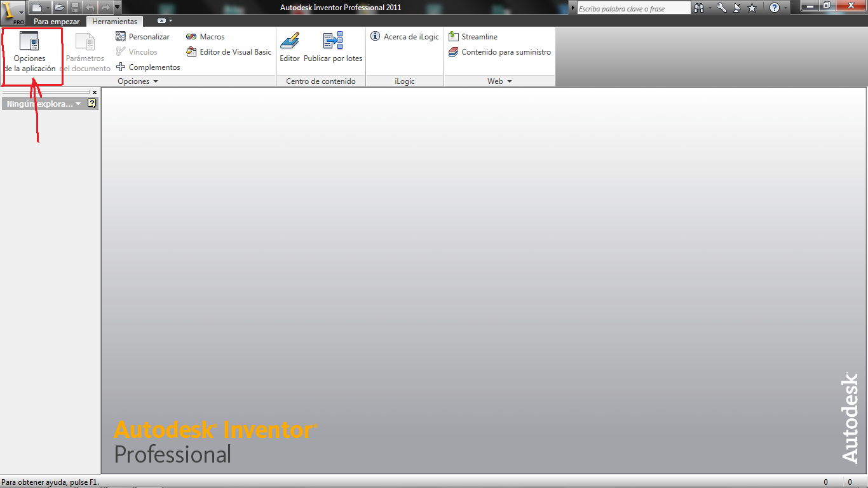Click the browser panel help icon
868x488 pixels.
tap(92, 104)
